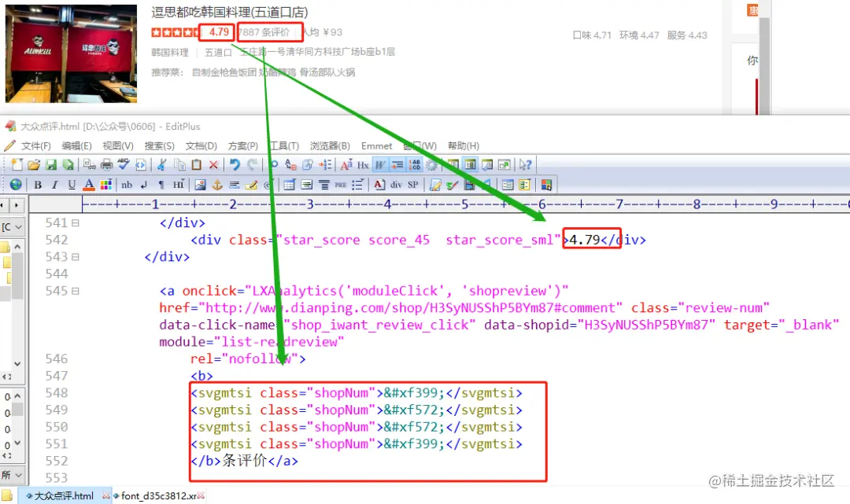The width and height of the screenshot is (850, 504).
Task: Click the tab scroll right arrow by the ruler
Action: tap(17, 205)
